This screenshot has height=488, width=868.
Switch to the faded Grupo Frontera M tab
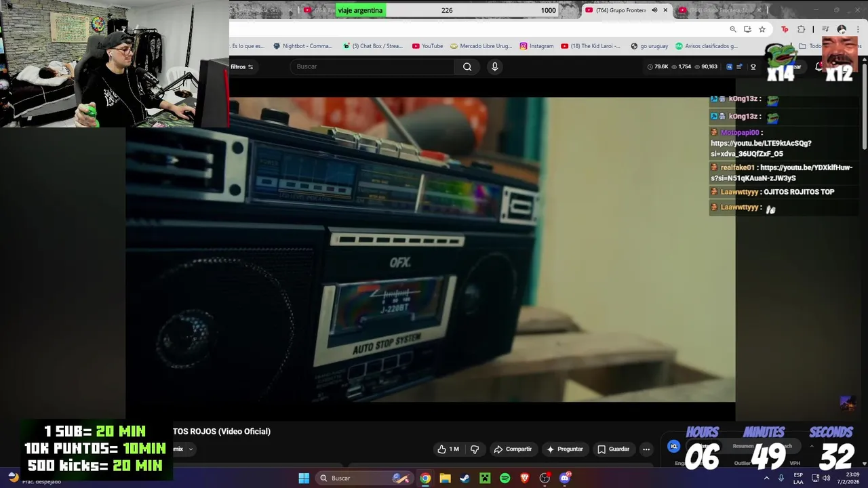coord(719,10)
